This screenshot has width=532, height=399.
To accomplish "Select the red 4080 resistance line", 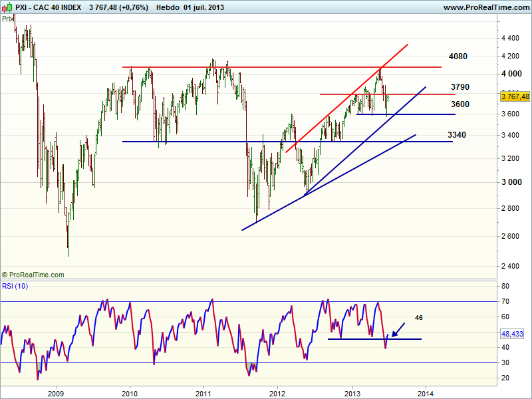I will coord(266,67).
